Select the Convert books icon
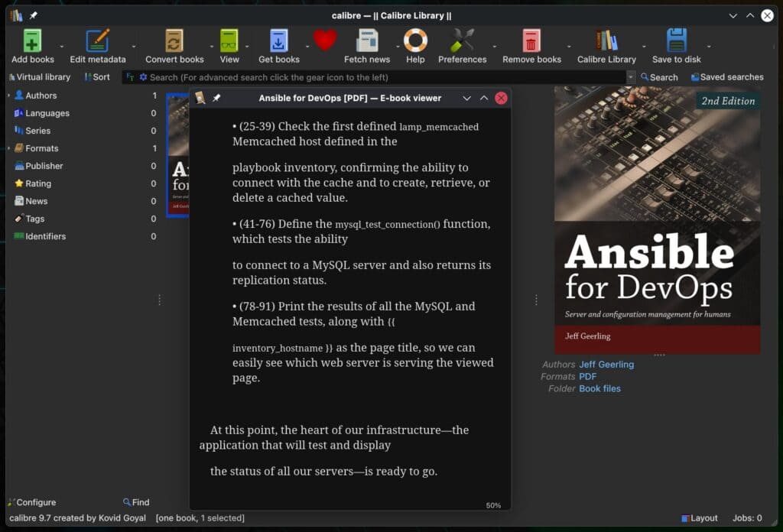The width and height of the screenshot is (783, 532). coord(174,38)
